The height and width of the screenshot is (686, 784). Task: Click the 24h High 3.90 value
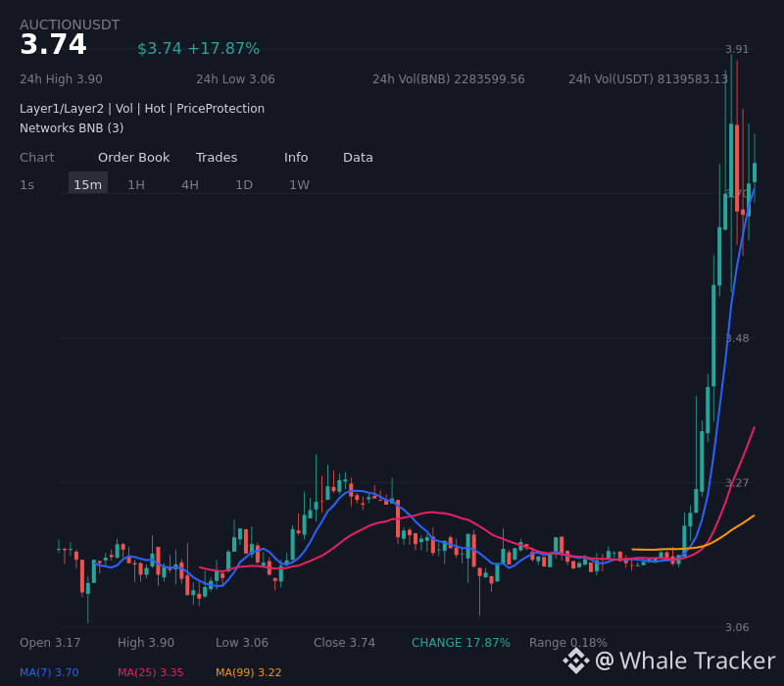[61, 79]
